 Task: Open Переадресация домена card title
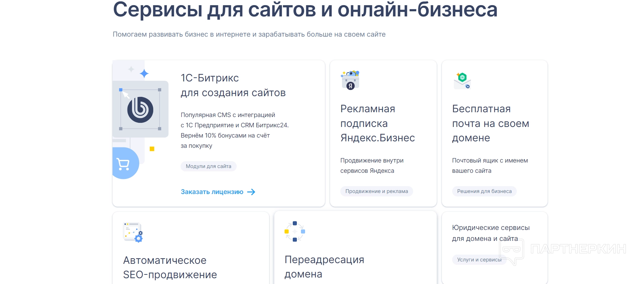point(324,267)
